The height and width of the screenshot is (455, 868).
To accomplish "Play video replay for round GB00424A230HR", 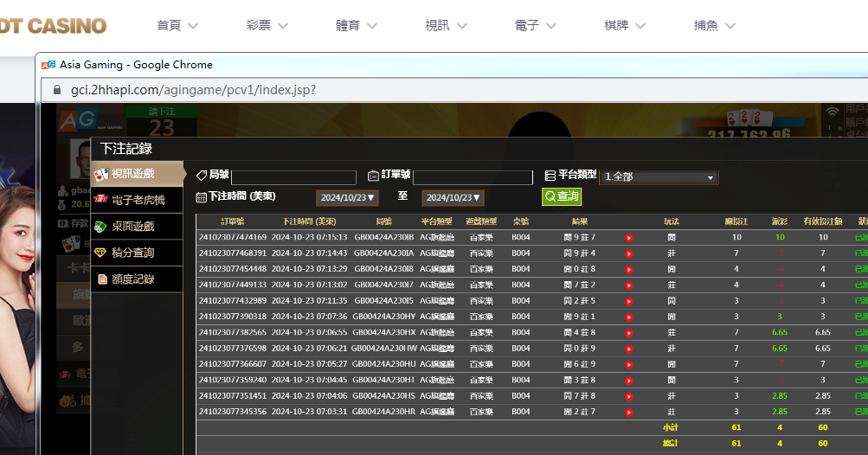I will pos(629,412).
